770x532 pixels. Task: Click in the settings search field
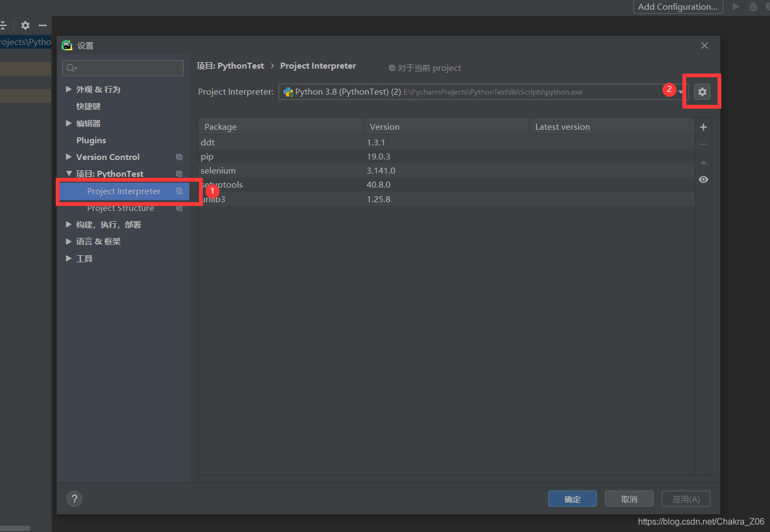pos(123,68)
